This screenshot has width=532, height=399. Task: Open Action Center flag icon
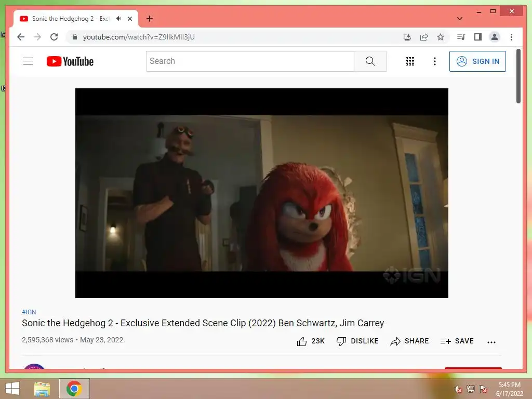click(483, 389)
